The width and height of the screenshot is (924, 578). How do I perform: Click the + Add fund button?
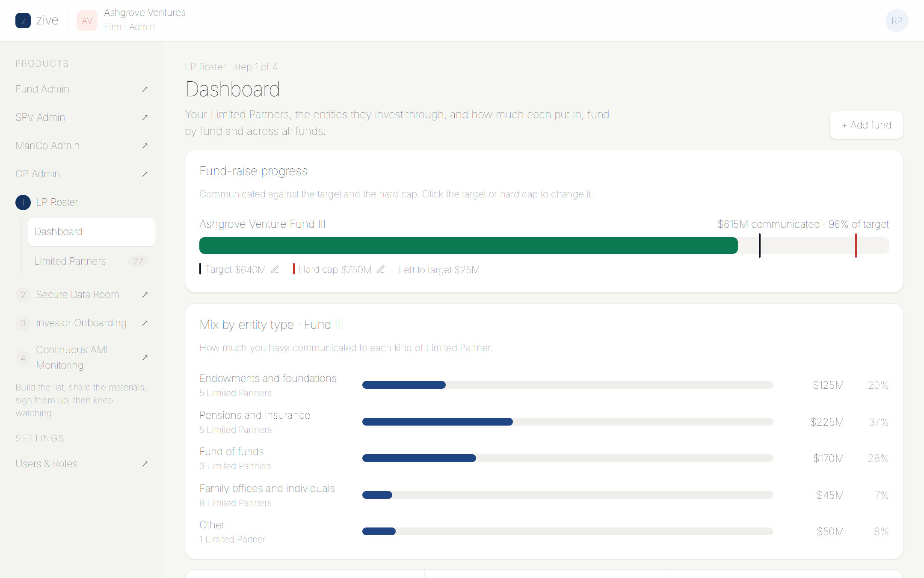pyautogui.click(x=866, y=125)
